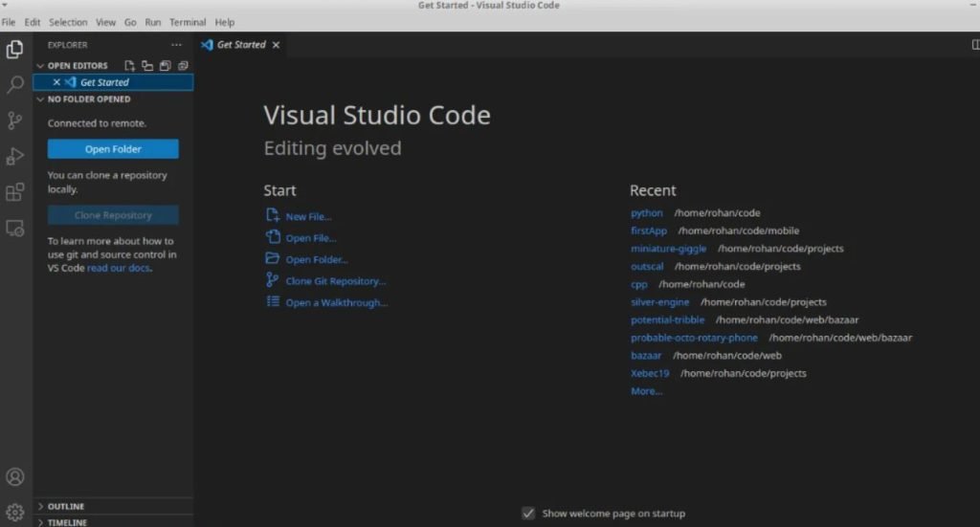Expand the Timeline section

coord(40,522)
